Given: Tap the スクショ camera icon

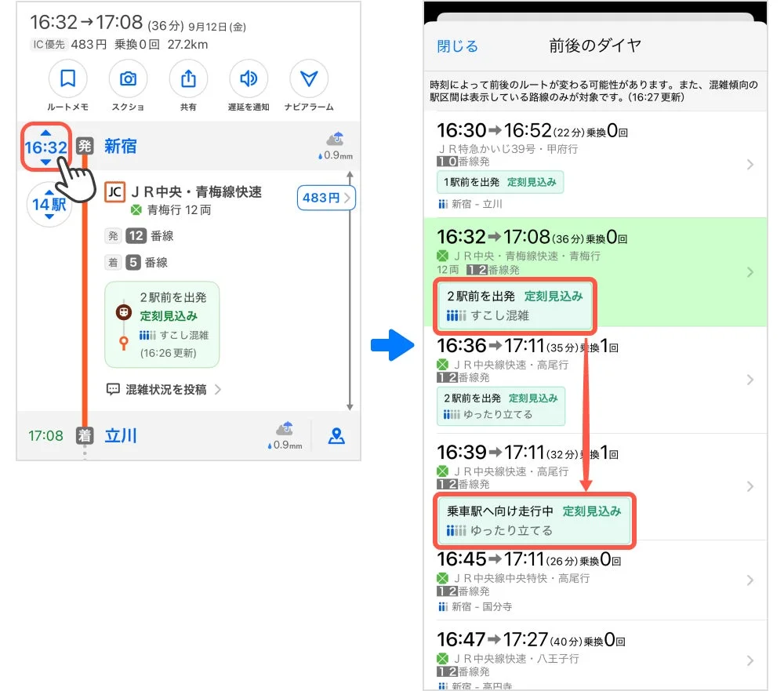Looking at the screenshot, I should point(128,79).
